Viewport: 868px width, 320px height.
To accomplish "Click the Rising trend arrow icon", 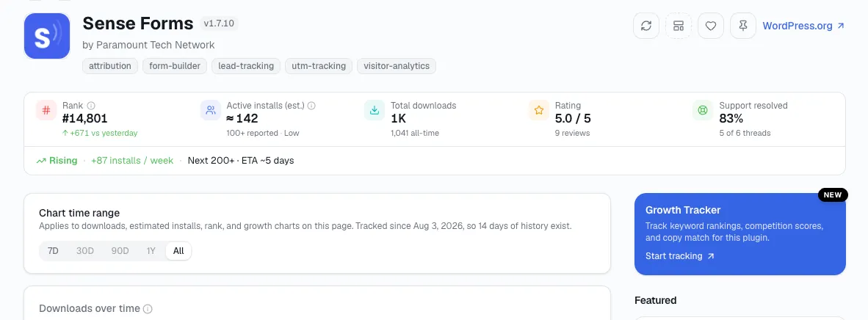I will pos(41,161).
